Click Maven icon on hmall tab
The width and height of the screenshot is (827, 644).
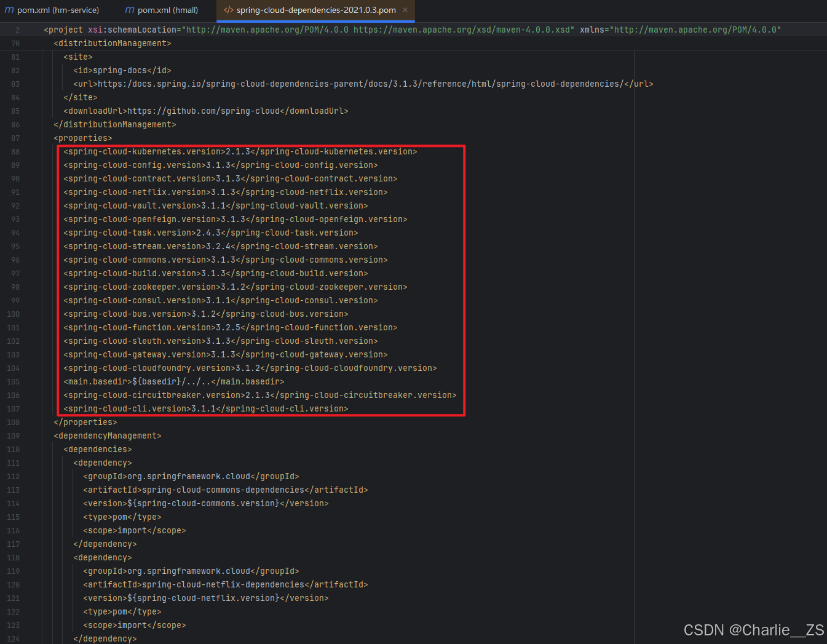click(x=130, y=10)
